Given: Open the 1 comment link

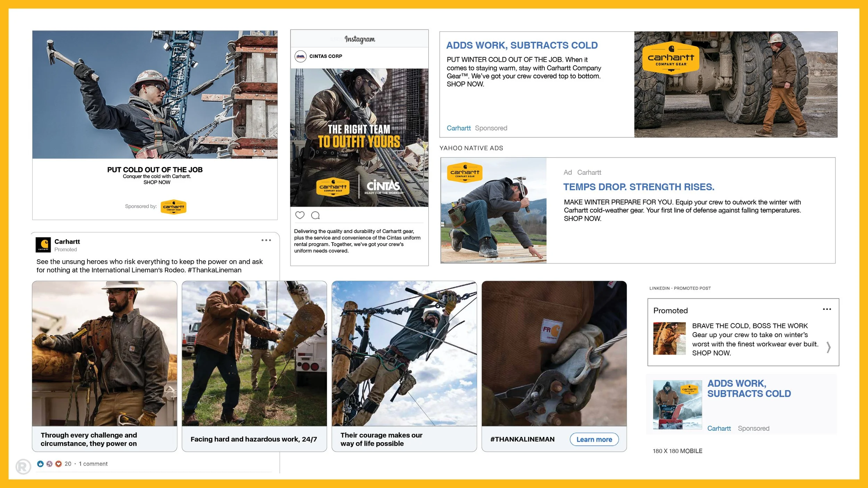Looking at the screenshot, I should point(93,464).
